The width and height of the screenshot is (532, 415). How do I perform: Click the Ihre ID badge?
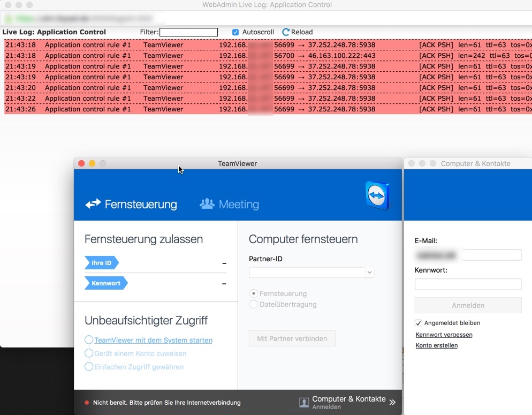[x=102, y=262]
